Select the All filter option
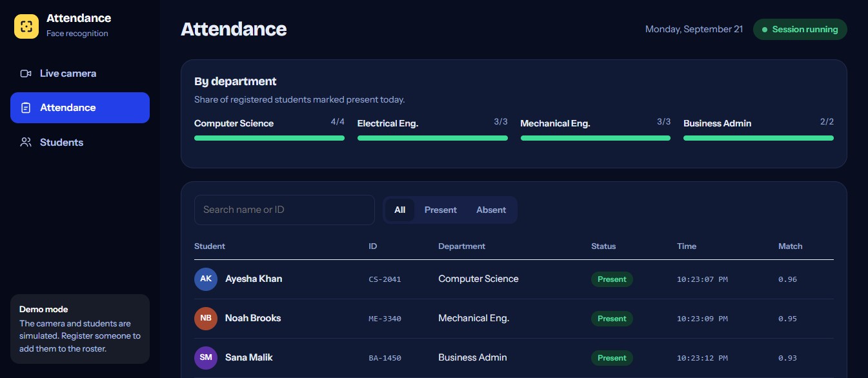 tap(400, 210)
